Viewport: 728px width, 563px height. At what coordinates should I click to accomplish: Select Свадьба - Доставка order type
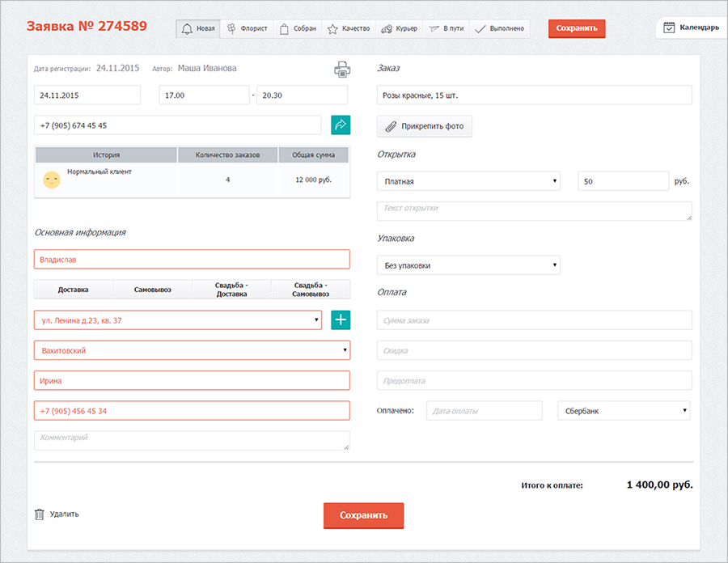[231, 289]
